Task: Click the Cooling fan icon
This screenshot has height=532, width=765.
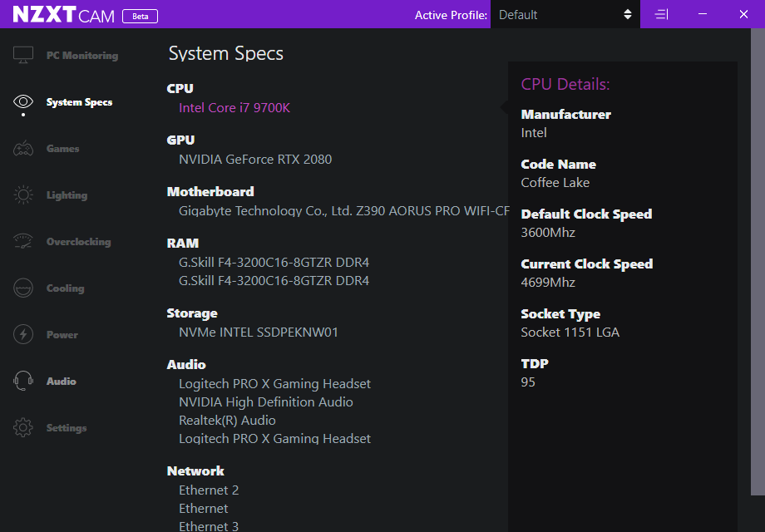Action: pos(23,288)
